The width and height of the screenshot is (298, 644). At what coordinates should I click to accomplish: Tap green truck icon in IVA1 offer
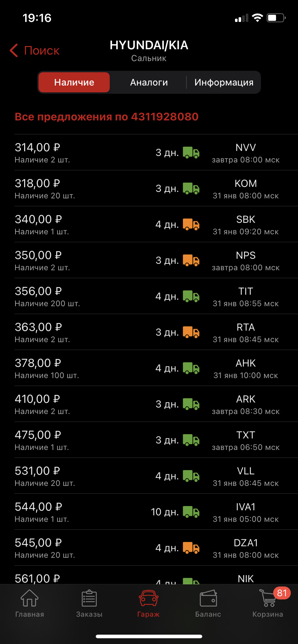tap(191, 512)
